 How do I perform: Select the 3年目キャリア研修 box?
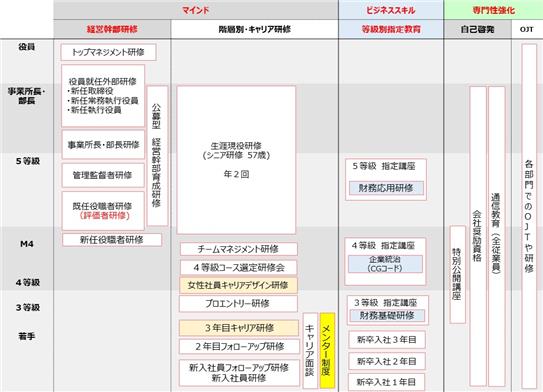coord(239,328)
